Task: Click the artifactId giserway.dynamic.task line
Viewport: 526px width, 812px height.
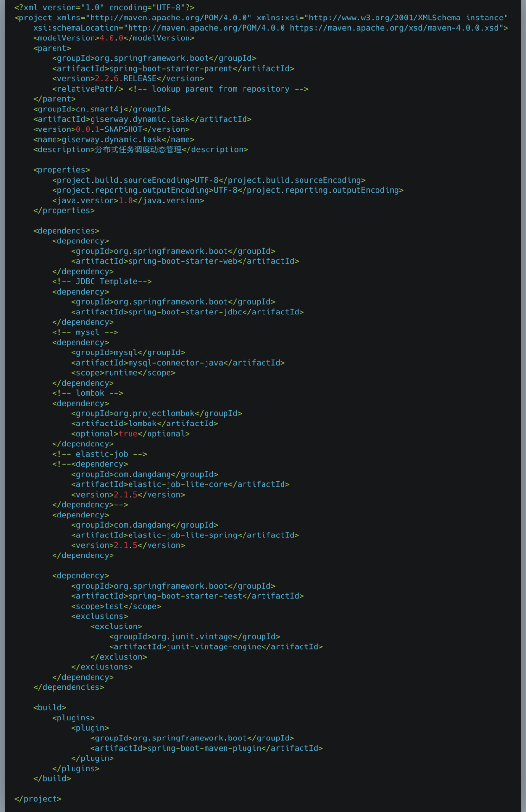Action: pos(142,119)
